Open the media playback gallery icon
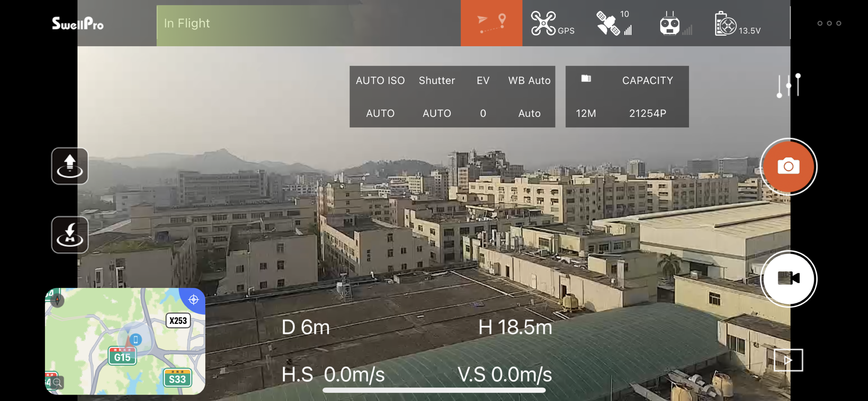The height and width of the screenshot is (401, 868). pos(788,360)
